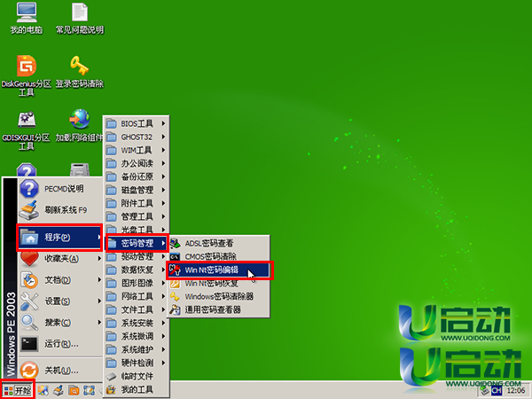
Task: Open the 数据恢复 folder entry
Action: pyautogui.click(x=136, y=270)
